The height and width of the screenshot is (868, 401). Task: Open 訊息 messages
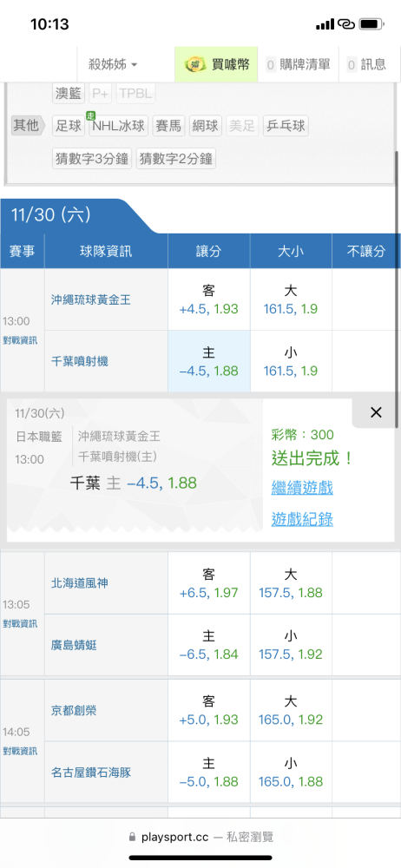pyautogui.click(x=366, y=64)
